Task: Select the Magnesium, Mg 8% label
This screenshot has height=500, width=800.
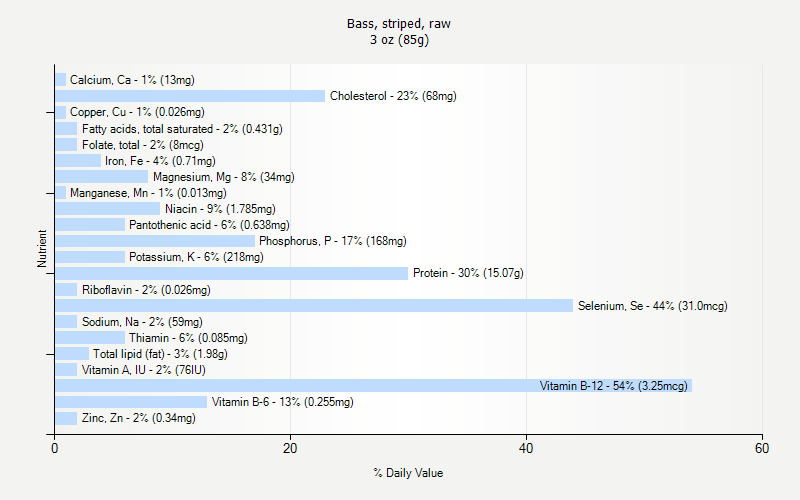Action: pos(223,177)
